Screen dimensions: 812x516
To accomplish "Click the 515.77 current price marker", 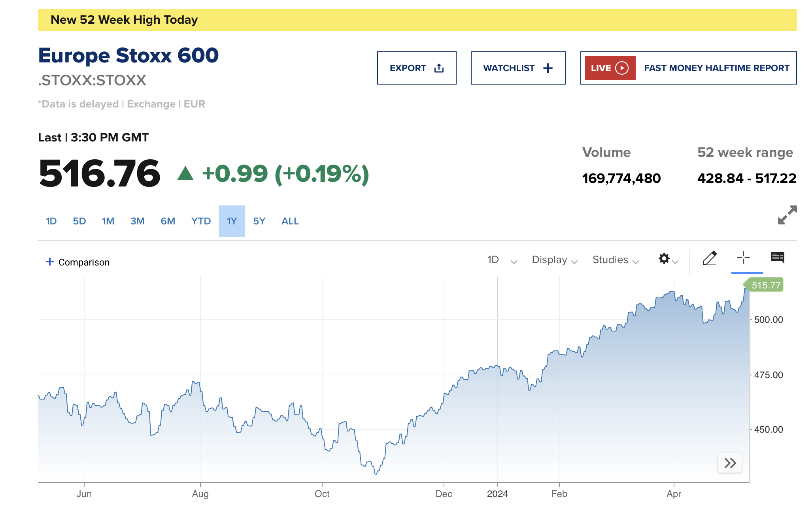I will (x=765, y=285).
